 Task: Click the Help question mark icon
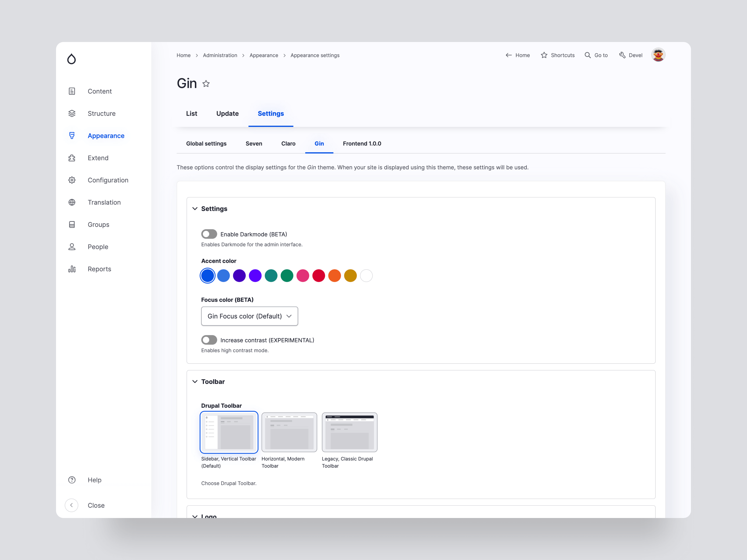(x=72, y=480)
